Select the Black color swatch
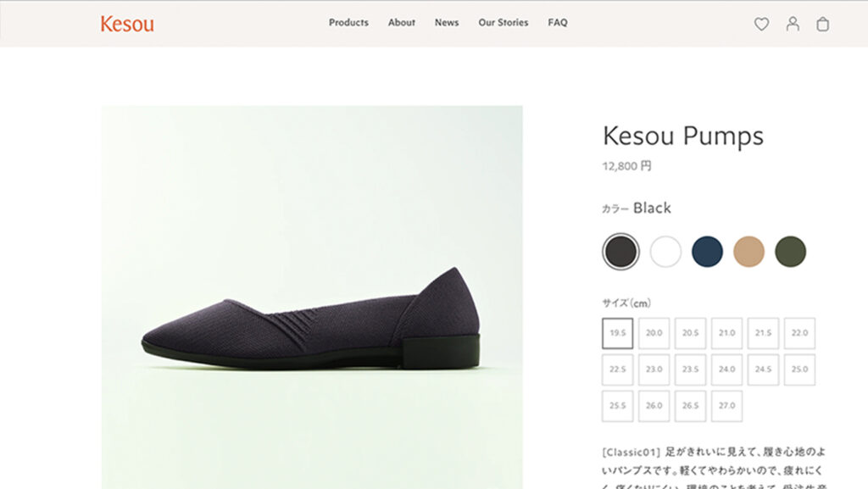The width and height of the screenshot is (868, 489). coord(620,252)
